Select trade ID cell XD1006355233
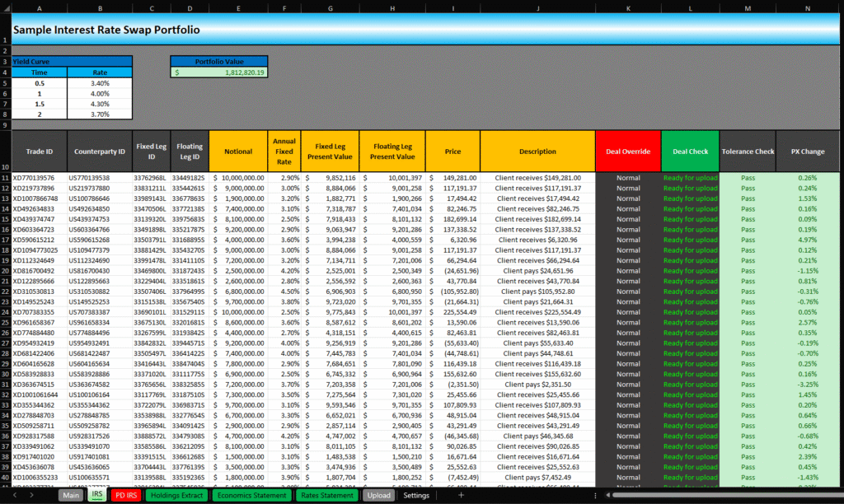The image size is (844, 504). [40, 478]
